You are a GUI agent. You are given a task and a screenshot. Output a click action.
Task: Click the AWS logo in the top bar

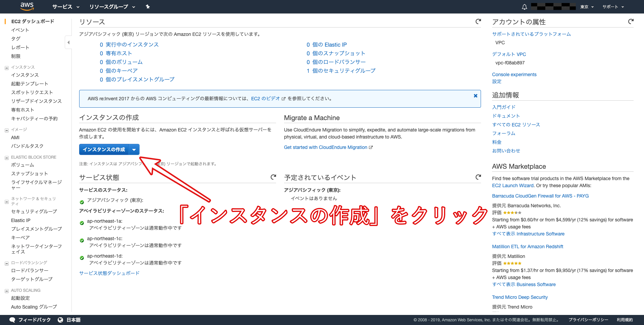click(27, 6)
